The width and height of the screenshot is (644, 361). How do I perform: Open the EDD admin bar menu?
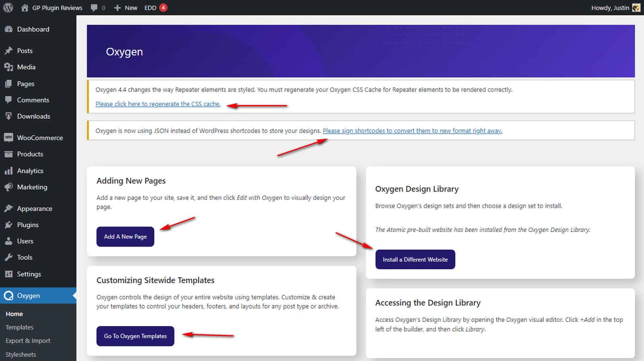point(156,8)
